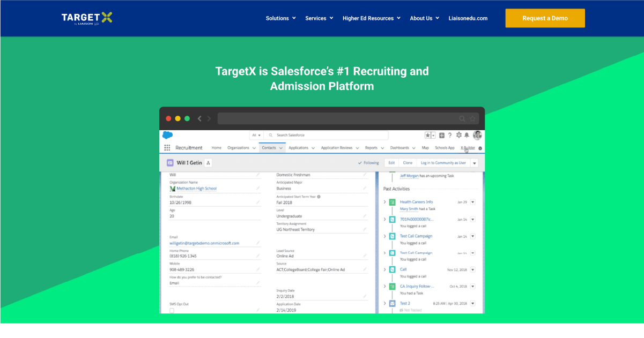The image size is (644, 338).
Task: Edit the Inquiry Date pencil
Action: click(x=365, y=296)
